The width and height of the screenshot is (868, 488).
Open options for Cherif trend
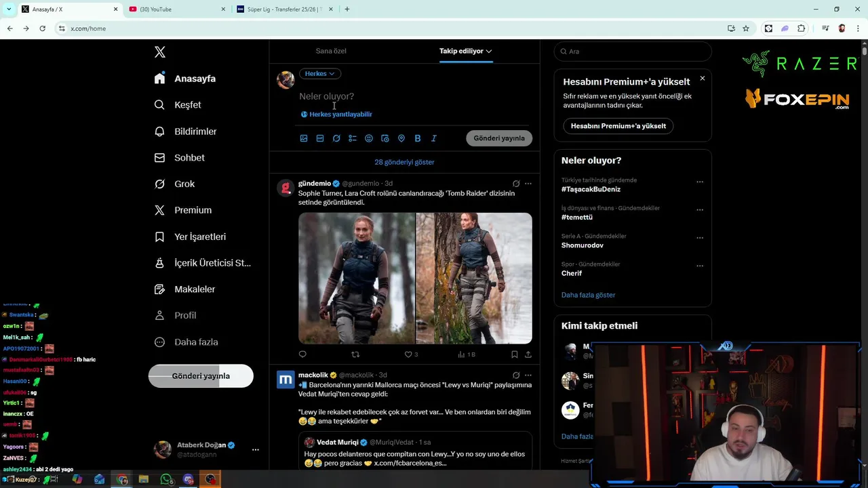(x=700, y=266)
